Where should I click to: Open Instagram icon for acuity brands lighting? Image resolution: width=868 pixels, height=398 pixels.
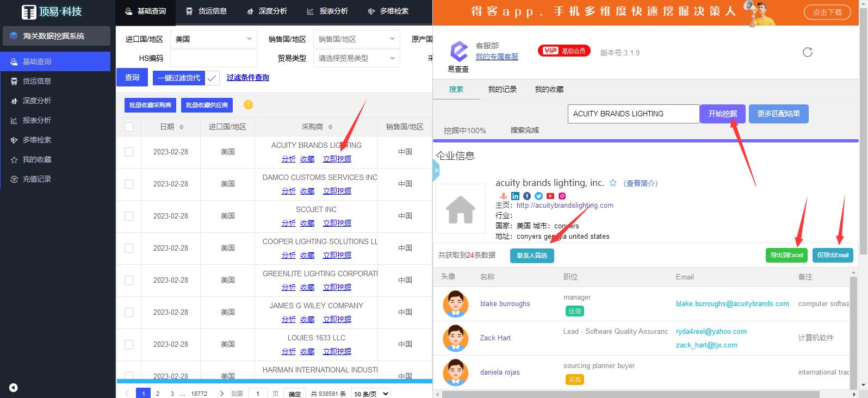562,196
